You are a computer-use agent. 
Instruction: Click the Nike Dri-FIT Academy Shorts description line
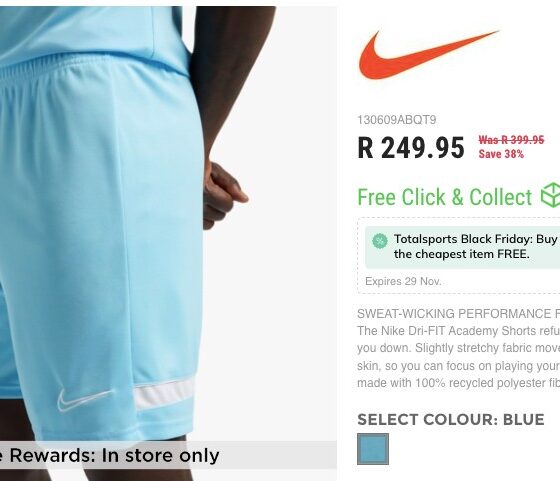(459, 331)
